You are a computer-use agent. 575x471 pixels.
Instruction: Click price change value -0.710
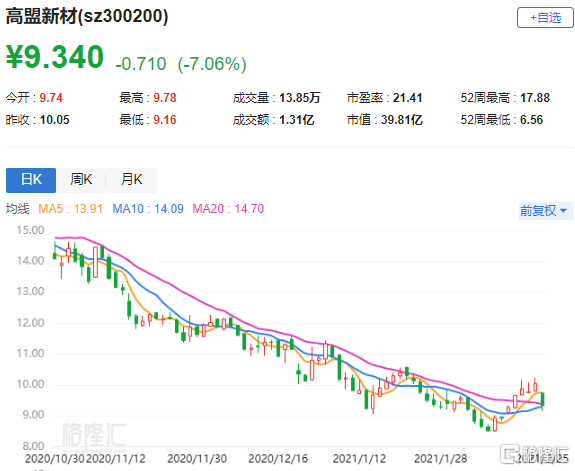(x=141, y=64)
